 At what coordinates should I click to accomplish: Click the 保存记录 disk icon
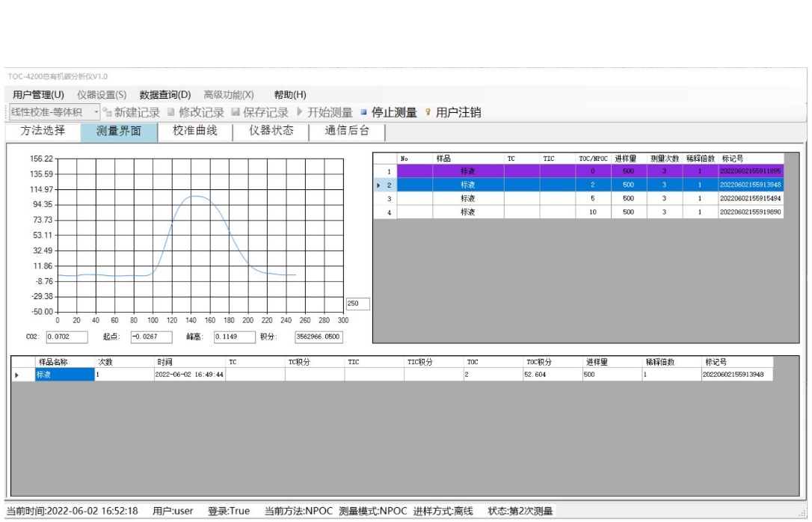(236, 112)
